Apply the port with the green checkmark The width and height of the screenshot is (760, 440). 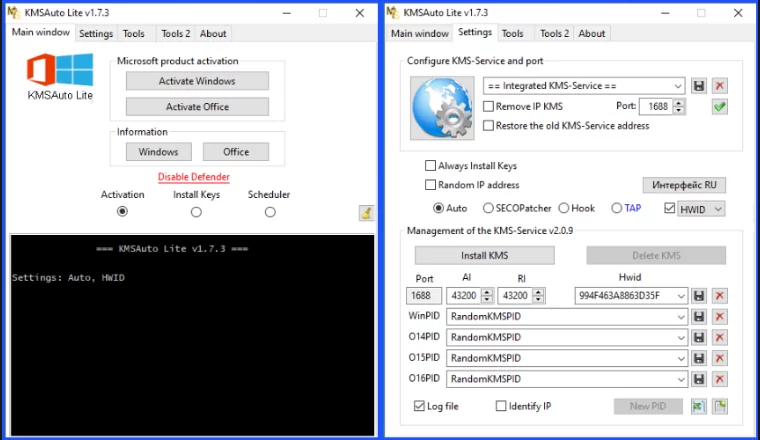point(720,107)
